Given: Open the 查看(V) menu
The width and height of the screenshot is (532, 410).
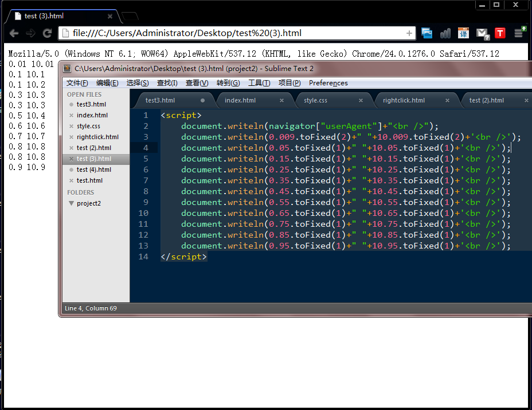Looking at the screenshot, I should pos(197,83).
